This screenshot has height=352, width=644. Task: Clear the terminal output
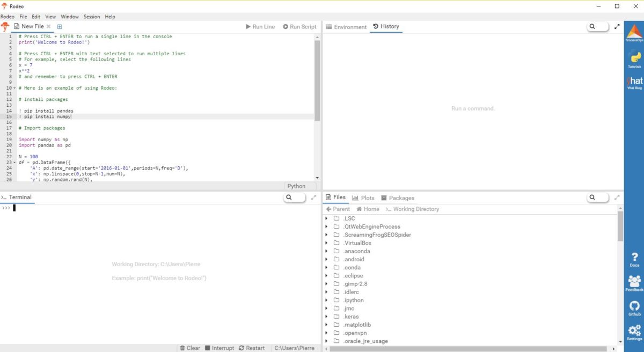click(x=190, y=348)
